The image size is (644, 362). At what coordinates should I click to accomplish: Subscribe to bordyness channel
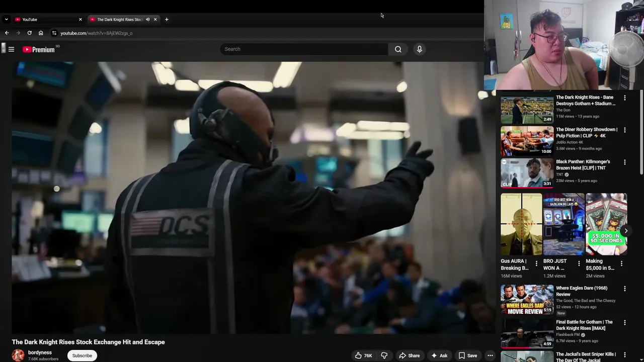point(82,355)
